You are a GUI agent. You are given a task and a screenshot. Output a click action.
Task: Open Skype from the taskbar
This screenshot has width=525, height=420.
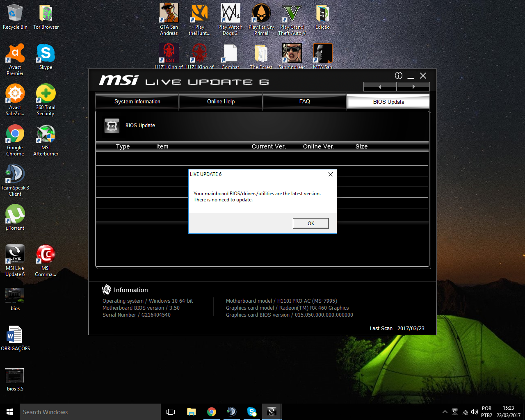coord(252,412)
